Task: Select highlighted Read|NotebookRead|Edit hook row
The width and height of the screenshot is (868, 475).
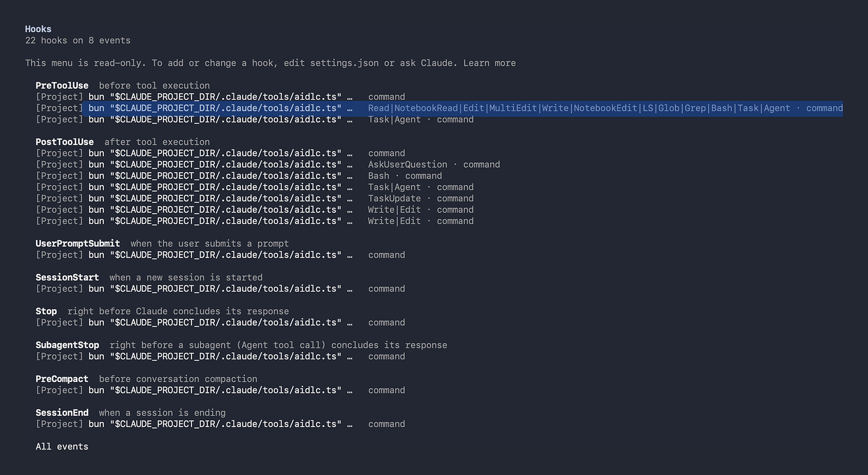Action: pos(439,108)
